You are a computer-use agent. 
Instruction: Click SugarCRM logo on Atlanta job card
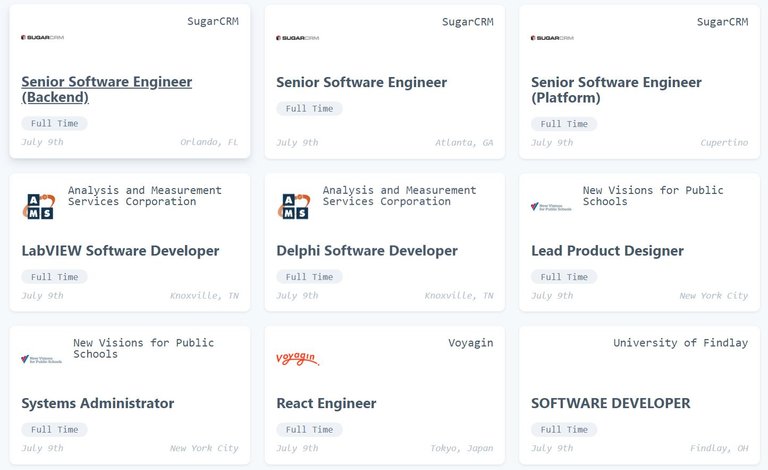click(297, 38)
